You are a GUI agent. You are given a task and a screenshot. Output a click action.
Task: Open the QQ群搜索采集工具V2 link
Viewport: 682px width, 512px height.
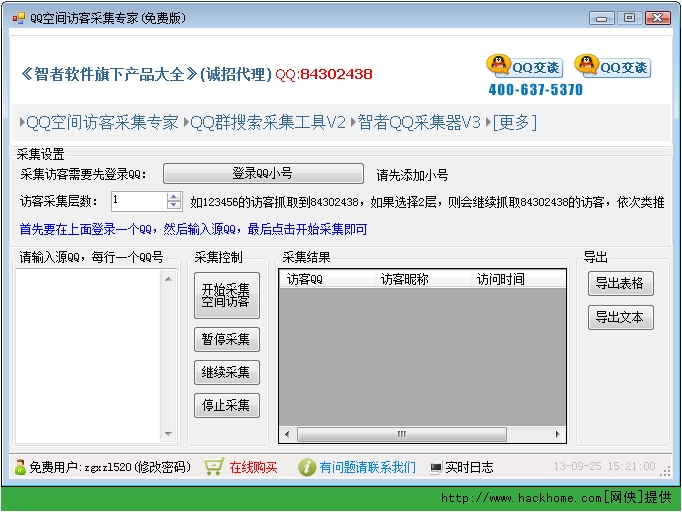pyautogui.click(x=268, y=122)
